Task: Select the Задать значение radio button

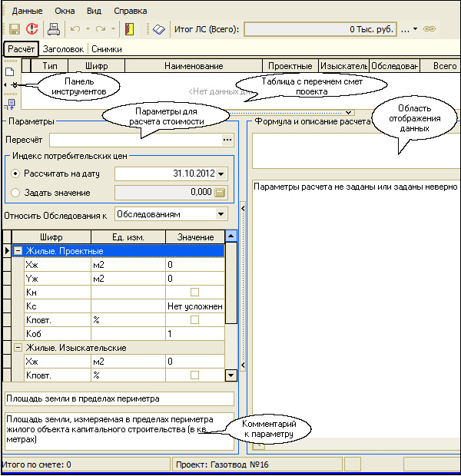Action: (15, 193)
